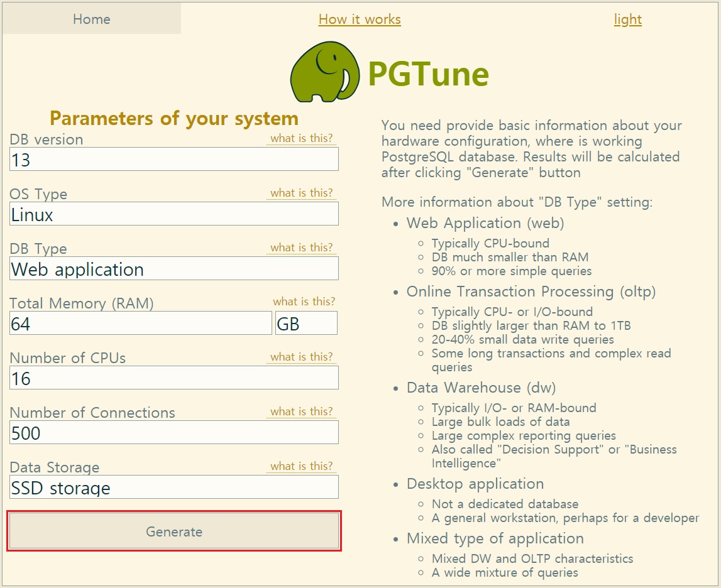
Task: Click the 'Number of Connections' label
Action: [92, 413]
